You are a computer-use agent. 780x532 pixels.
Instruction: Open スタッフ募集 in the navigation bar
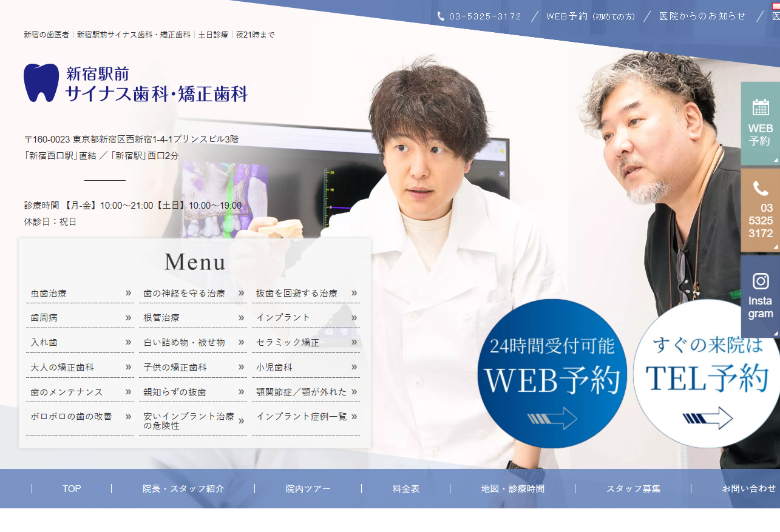click(x=633, y=489)
